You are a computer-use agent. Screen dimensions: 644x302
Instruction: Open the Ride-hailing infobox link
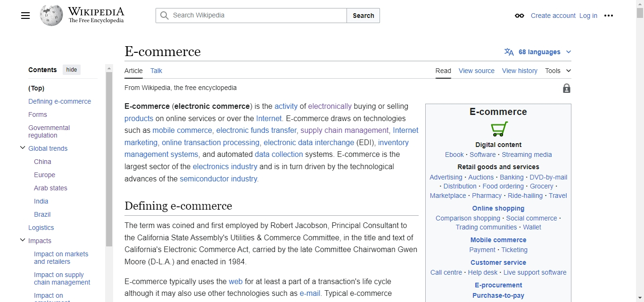point(525,196)
